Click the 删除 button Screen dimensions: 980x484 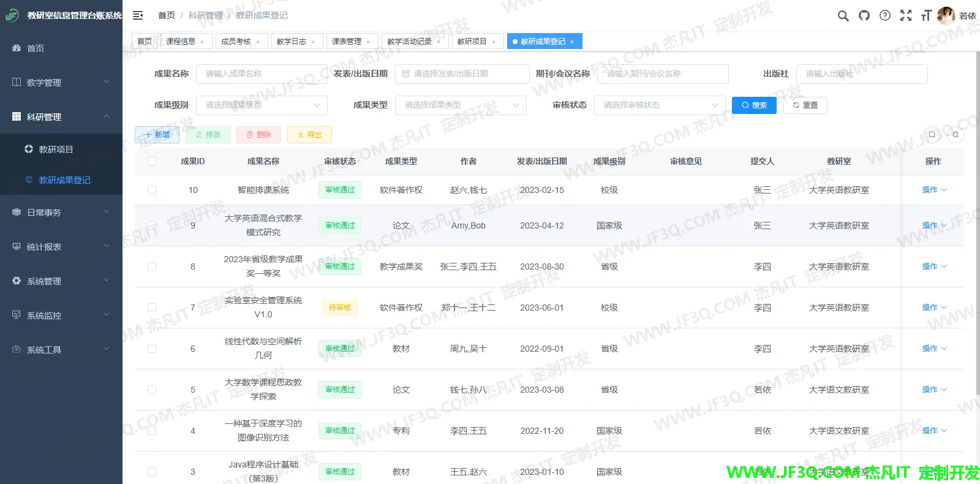click(258, 135)
